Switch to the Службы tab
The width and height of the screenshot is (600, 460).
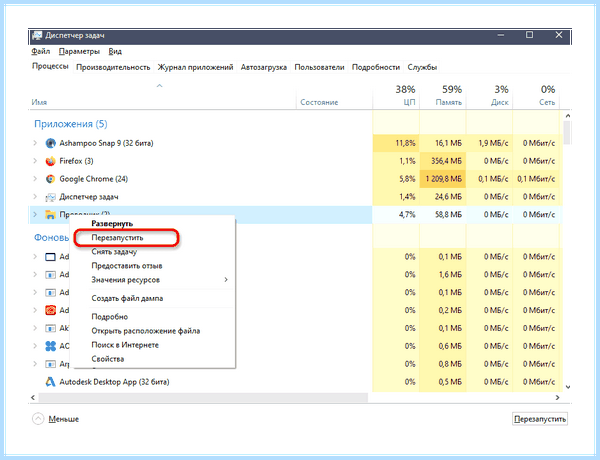pos(422,67)
